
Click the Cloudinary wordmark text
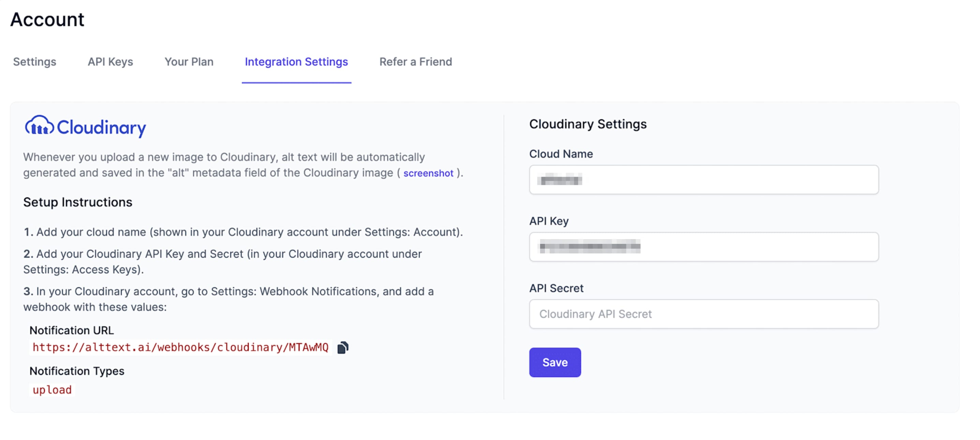click(x=101, y=128)
